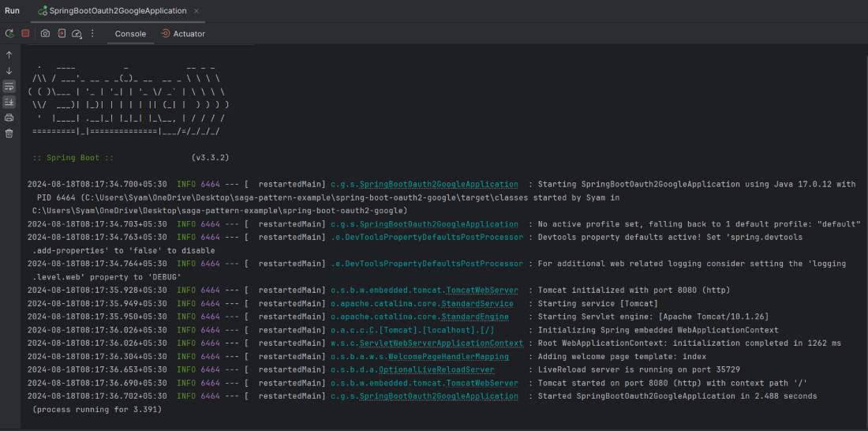The width and height of the screenshot is (868, 431).
Task: Click '.level.web' property to 'DEBUG' line
Action: point(107,277)
